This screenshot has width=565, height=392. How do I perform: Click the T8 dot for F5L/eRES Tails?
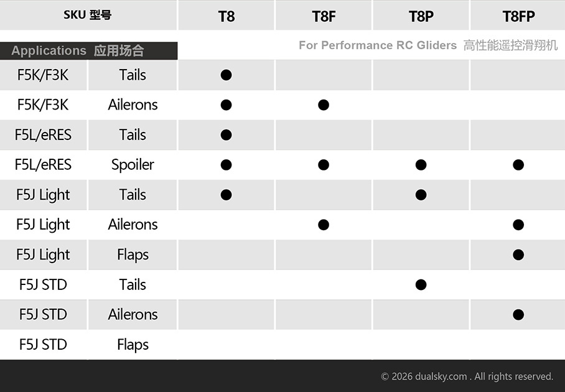tap(226, 135)
